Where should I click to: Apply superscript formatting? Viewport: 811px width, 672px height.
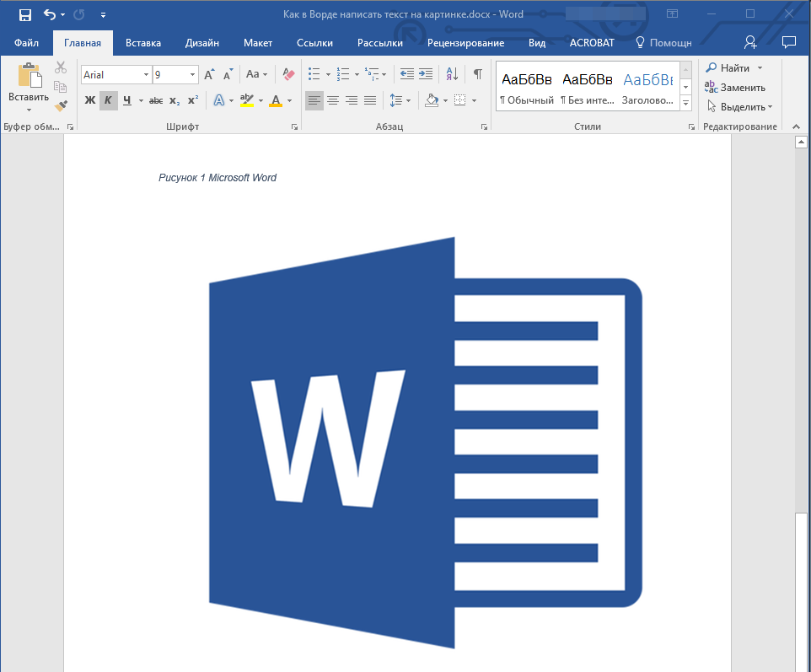pos(193,100)
